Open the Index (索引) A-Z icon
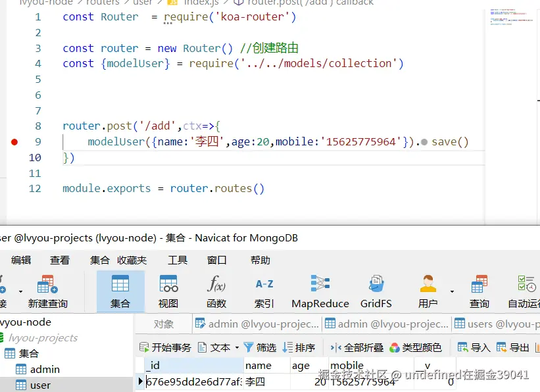The height and width of the screenshot is (392, 540). coord(264,292)
